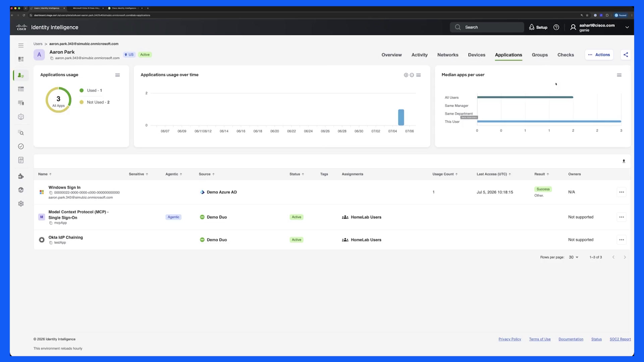Viewport: 644px width, 362px height.
Task: Copy Aaron Park's email address
Action: pyautogui.click(x=52, y=58)
